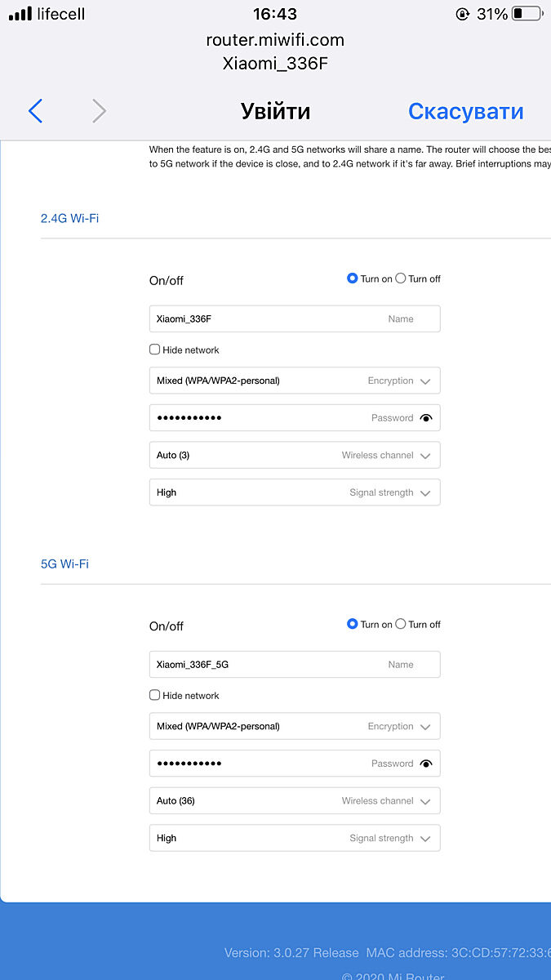Tap the forward arrow in browser navigation
The image size is (551, 980).
(x=99, y=111)
